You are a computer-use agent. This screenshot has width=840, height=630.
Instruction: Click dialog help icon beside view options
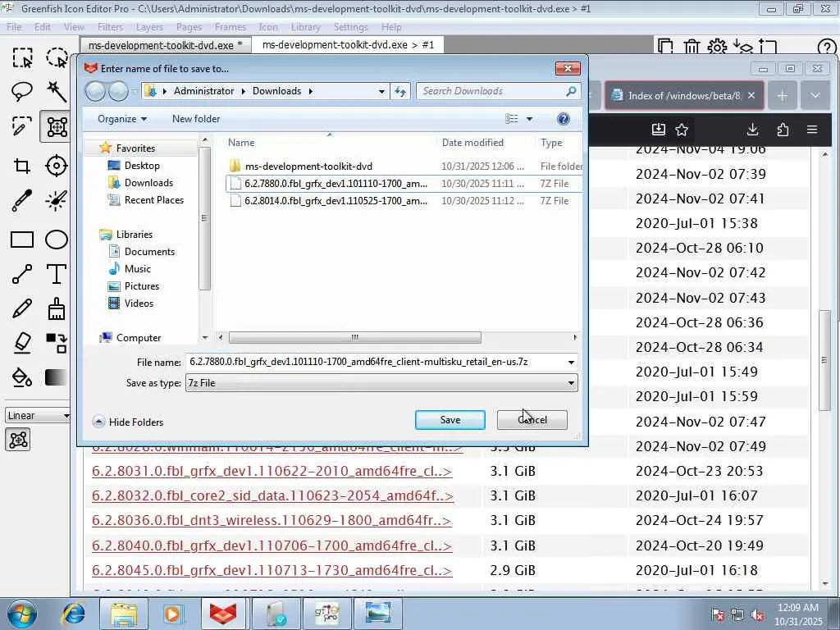click(563, 119)
